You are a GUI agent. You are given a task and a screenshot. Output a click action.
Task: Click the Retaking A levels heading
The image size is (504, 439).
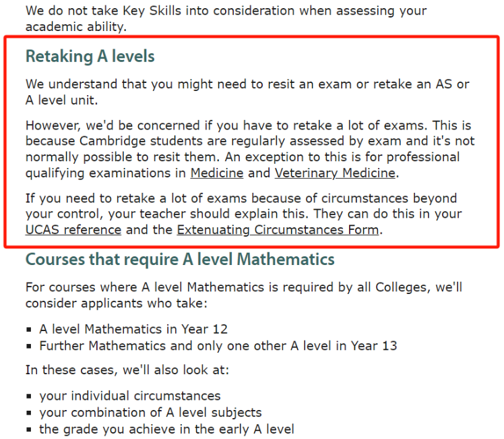click(90, 56)
